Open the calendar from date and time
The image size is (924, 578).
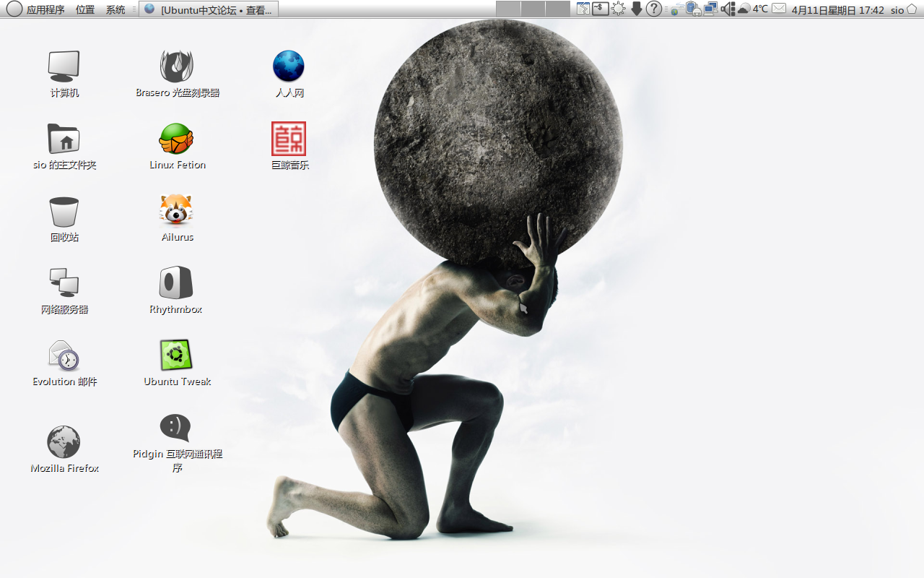[837, 9]
